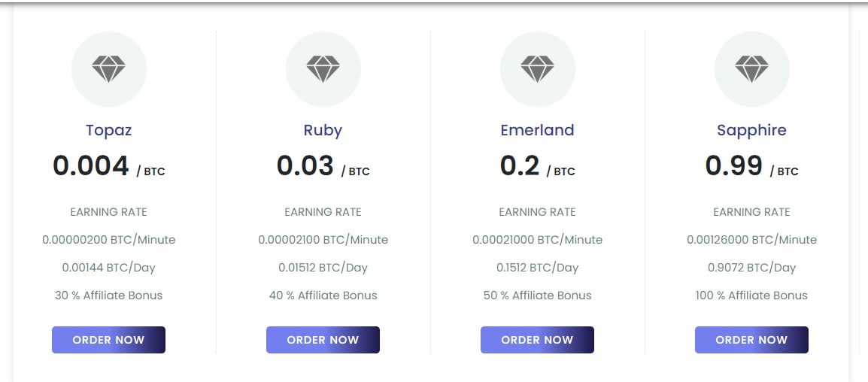Click the 0.01512 BTC/Day earning rate
Viewport: 868px width, 382px height.
coord(323,268)
